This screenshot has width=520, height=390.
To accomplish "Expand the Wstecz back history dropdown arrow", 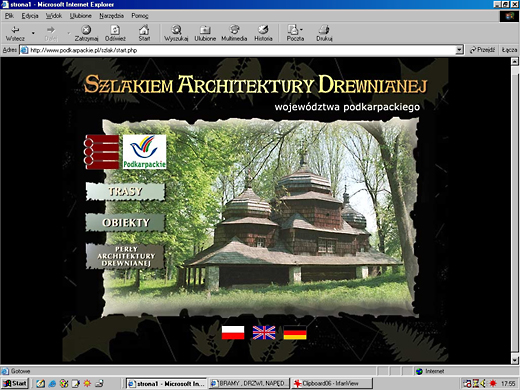I will pyautogui.click(x=33, y=33).
